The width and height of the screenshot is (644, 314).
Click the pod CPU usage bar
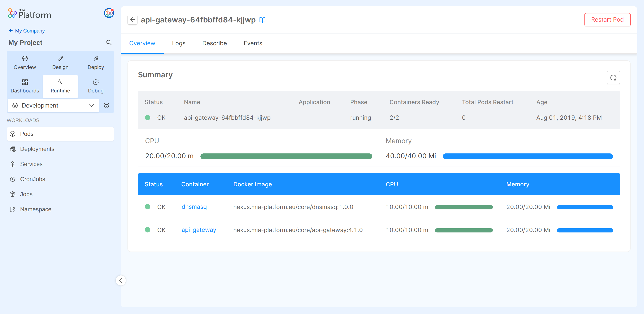coord(286,156)
